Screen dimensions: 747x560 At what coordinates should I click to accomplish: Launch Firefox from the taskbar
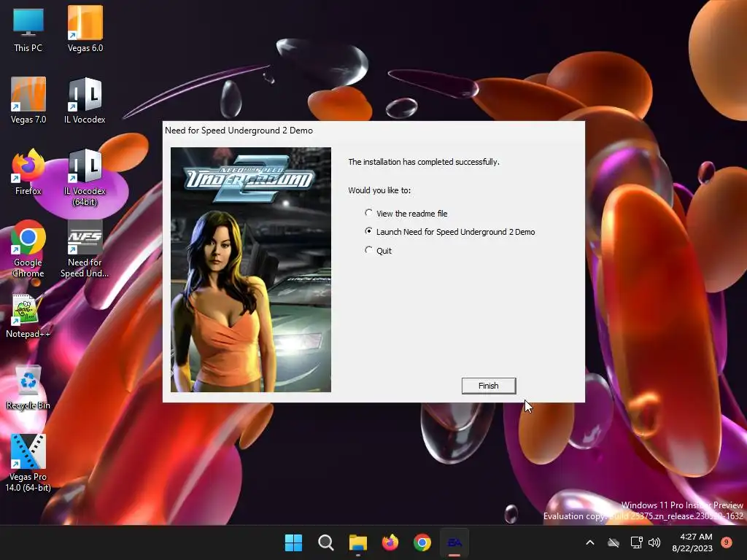390,542
